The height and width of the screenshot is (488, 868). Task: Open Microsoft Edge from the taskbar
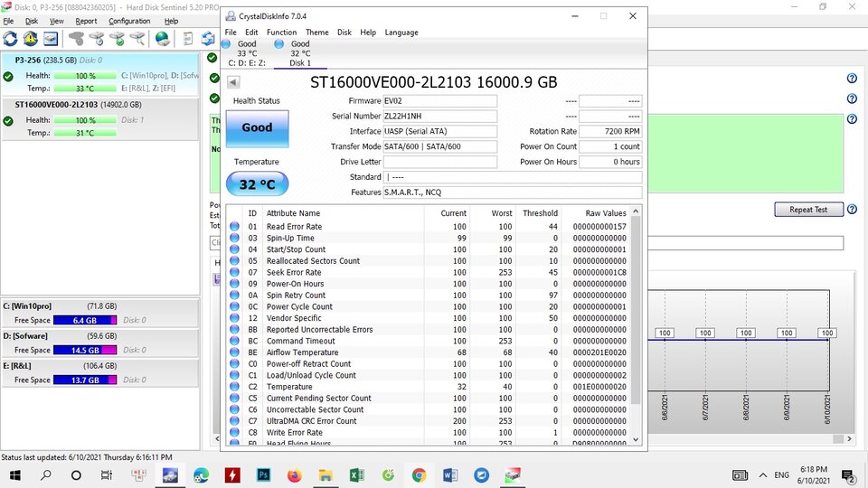(201, 474)
